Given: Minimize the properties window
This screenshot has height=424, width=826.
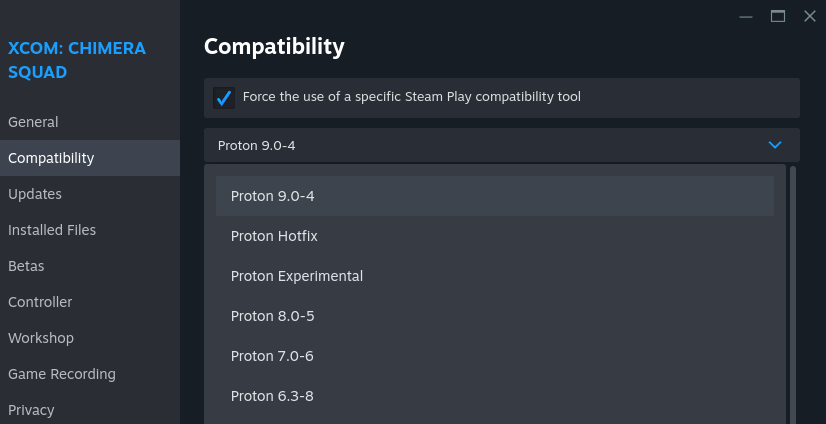Looking at the screenshot, I should (x=745, y=16).
